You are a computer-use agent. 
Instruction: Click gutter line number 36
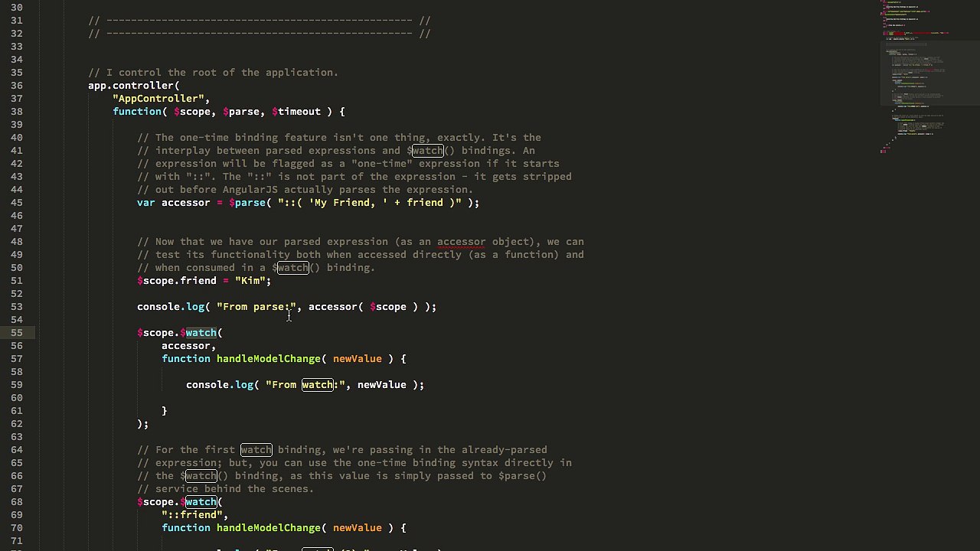(x=16, y=86)
